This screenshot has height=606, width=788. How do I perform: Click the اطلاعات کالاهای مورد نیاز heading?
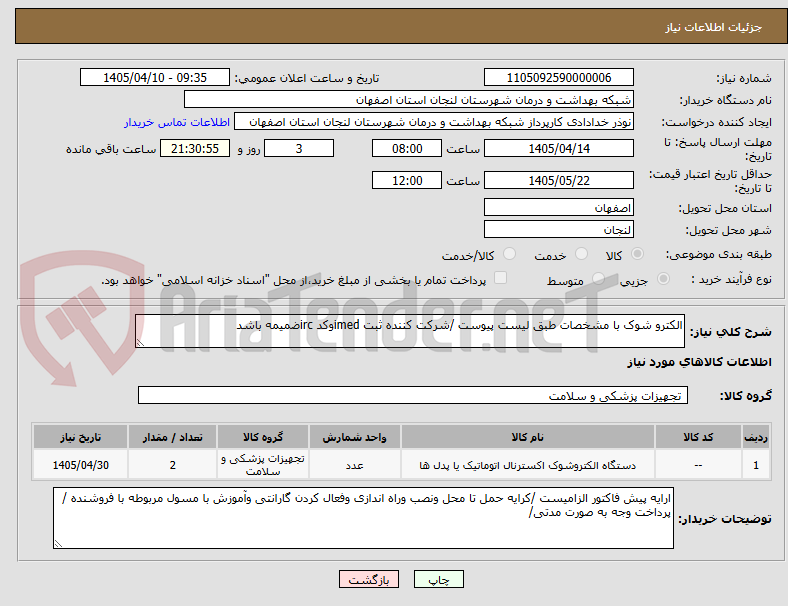(699, 362)
